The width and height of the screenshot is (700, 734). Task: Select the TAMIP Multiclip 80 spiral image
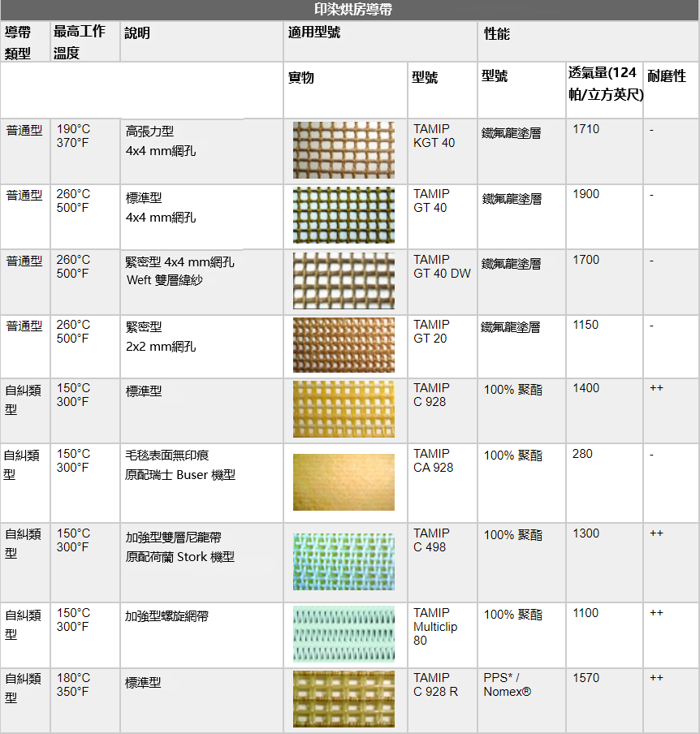pyautogui.click(x=344, y=634)
